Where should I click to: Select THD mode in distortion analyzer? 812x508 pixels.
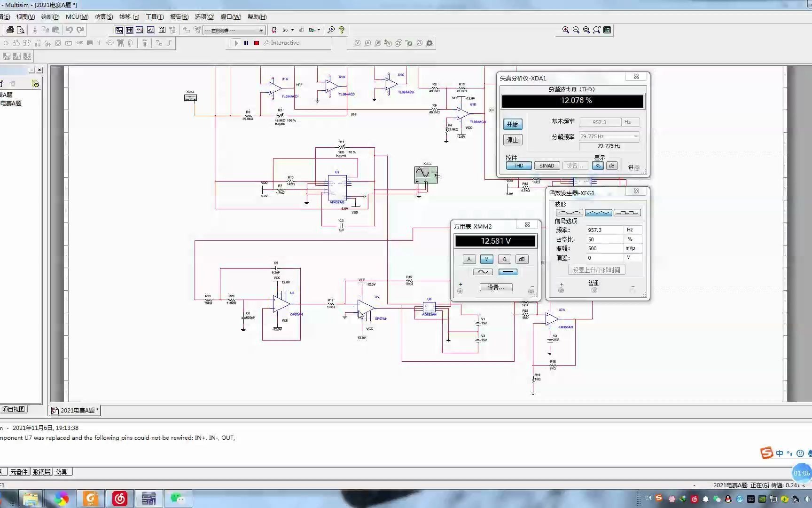pyautogui.click(x=519, y=166)
